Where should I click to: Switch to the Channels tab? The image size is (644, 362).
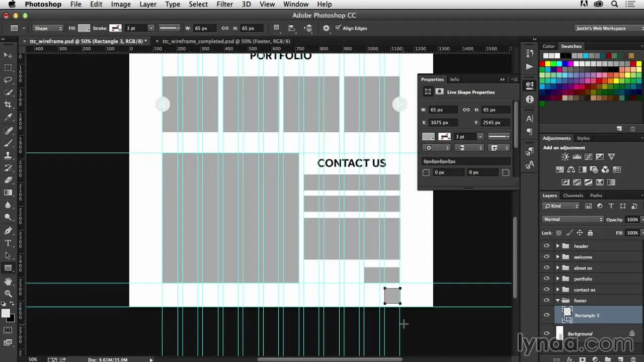573,196
